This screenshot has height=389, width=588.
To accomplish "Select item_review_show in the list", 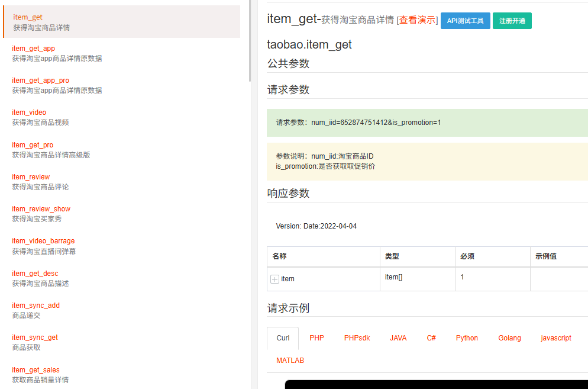I will coord(41,209).
